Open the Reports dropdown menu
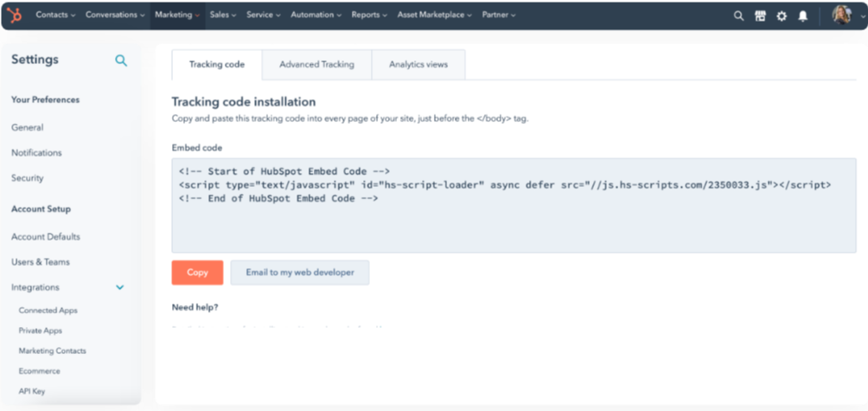 pyautogui.click(x=369, y=15)
